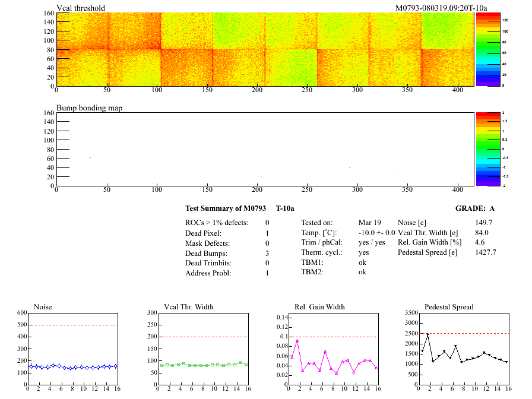Click the Therm. cycl. row label

[321, 252]
